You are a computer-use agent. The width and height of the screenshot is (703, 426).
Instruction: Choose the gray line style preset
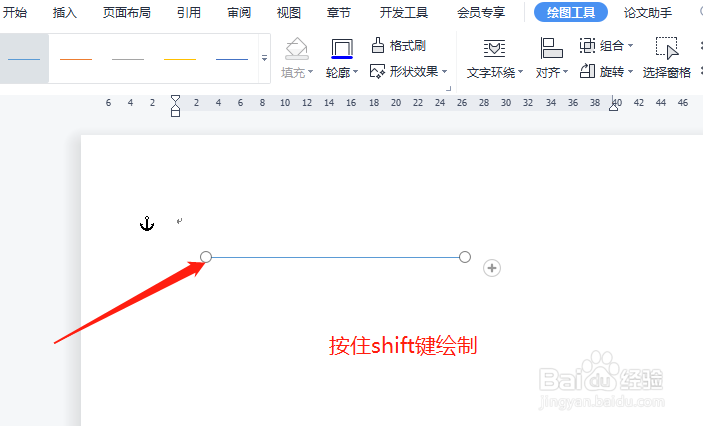pyautogui.click(x=128, y=59)
